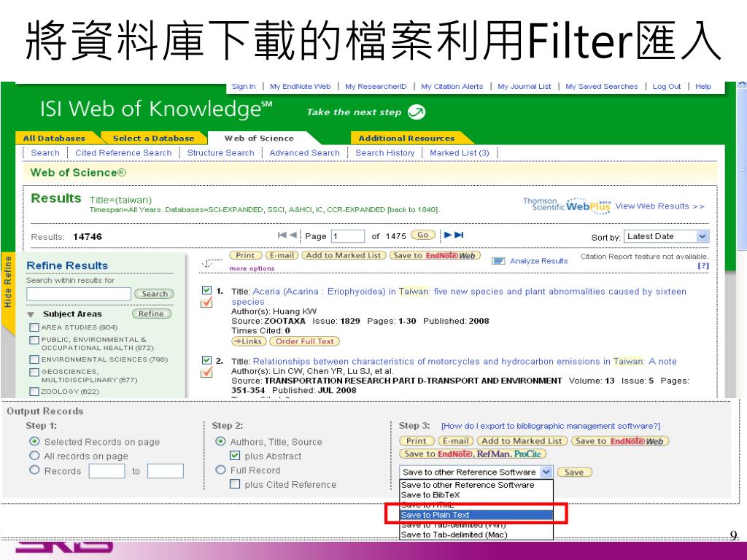Click the first page navigation arrow
Screen dimensions: 747x560
click(x=282, y=235)
